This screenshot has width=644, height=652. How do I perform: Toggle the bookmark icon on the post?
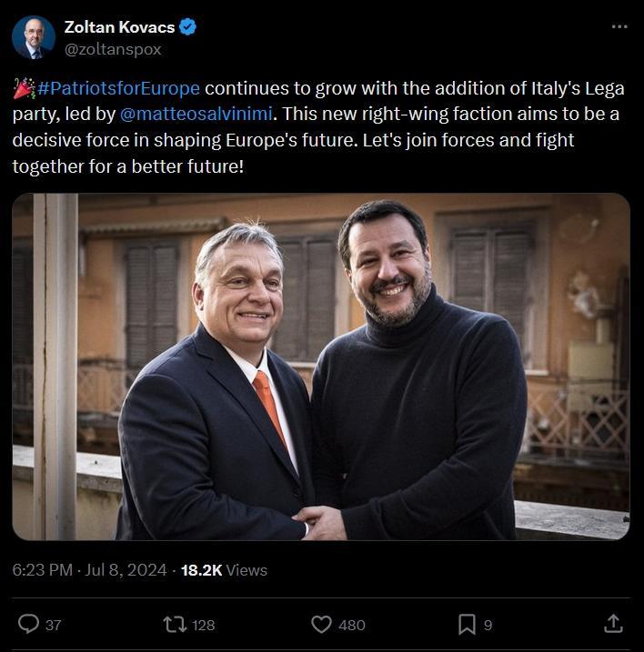click(x=467, y=624)
